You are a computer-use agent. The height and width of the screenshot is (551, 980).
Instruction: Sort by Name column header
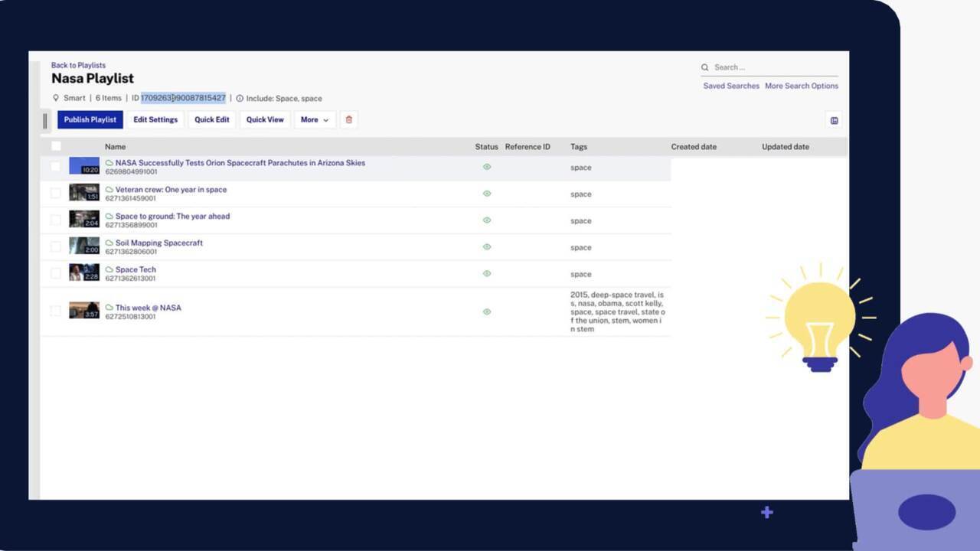pyautogui.click(x=115, y=147)
